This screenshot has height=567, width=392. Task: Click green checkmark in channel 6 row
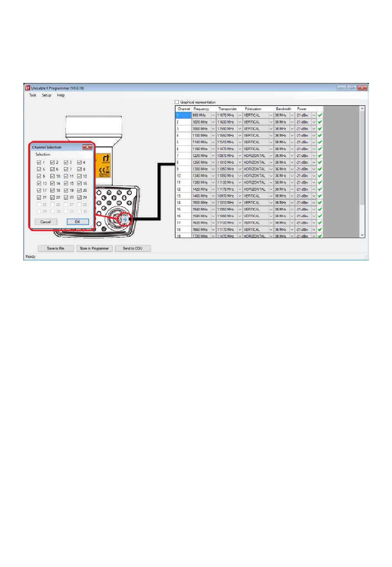click(320, 149)
